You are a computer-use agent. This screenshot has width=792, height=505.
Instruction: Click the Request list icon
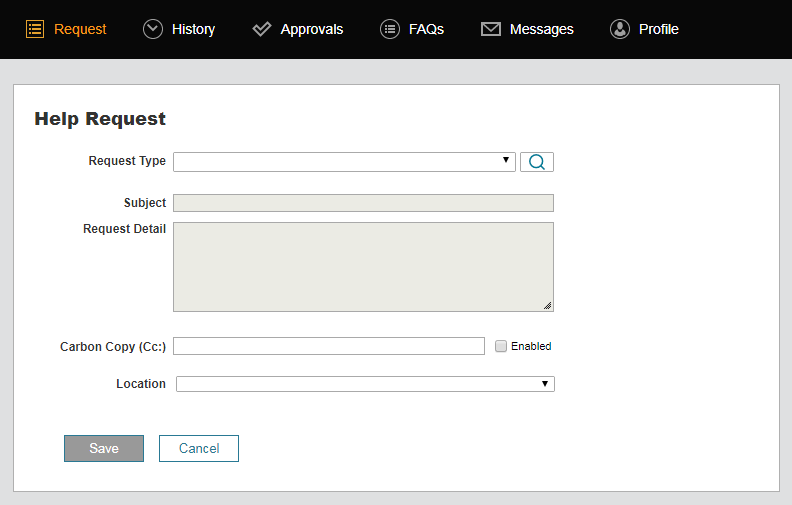35,29
